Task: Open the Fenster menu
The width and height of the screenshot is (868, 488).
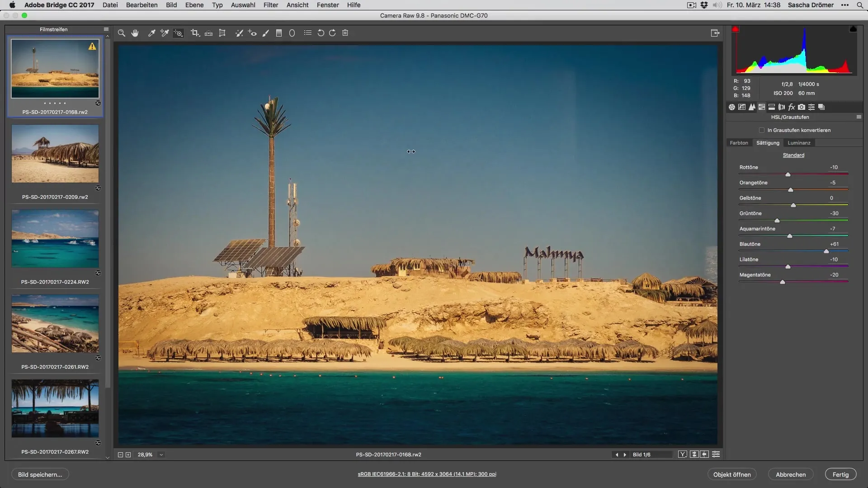Action: 328,5
